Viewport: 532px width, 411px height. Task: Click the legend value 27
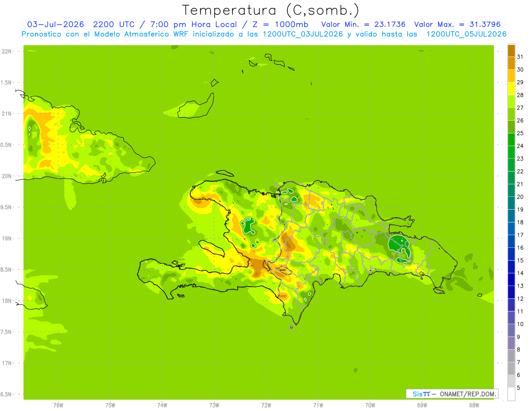520,108
